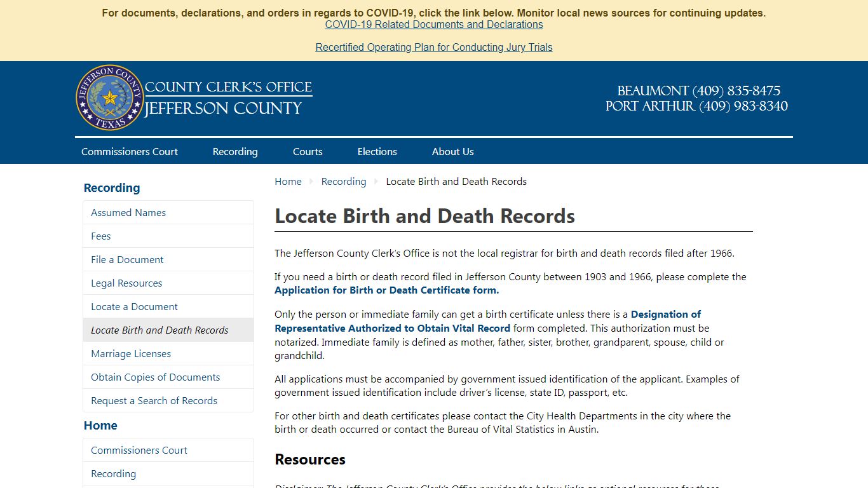Click the County Clerk's Office Jefferson County title
Screen dimensions: 868x488
[228, 98]
